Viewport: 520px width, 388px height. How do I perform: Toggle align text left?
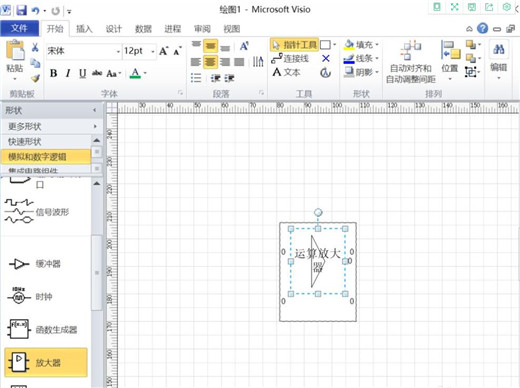coord(196,62)
